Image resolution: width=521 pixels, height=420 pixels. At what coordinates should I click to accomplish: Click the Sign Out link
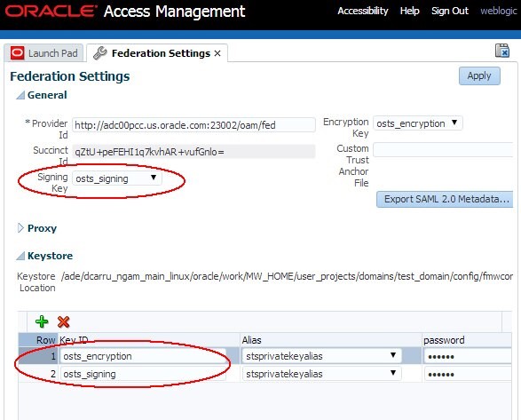tap(450, 11)
